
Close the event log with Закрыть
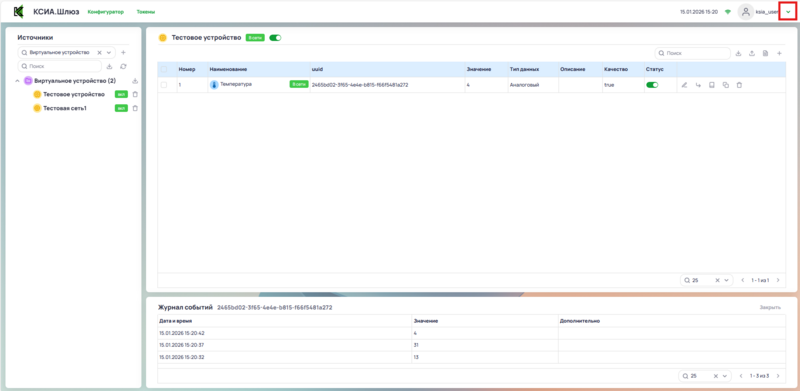pyautogui.click(x=770, y=308)
